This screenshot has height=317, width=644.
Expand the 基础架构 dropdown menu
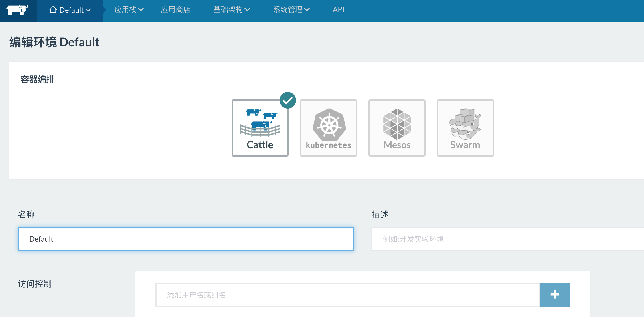pos(232,10)
